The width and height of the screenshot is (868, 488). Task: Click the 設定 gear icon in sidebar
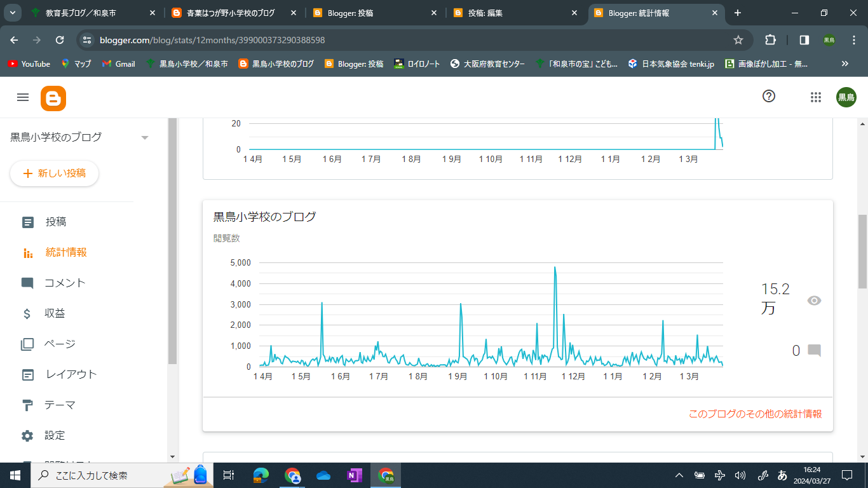(x=27, y=436)
